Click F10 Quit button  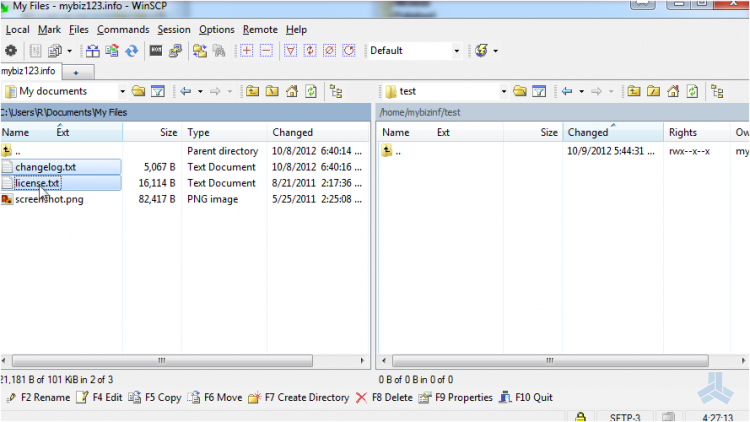coord(526,398)
